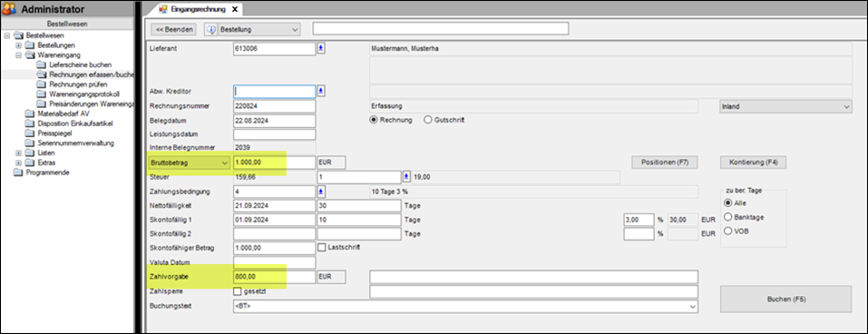Click the Steuer code field containing 1
Viewport: 868px width, 334px height.
(358, 177)
